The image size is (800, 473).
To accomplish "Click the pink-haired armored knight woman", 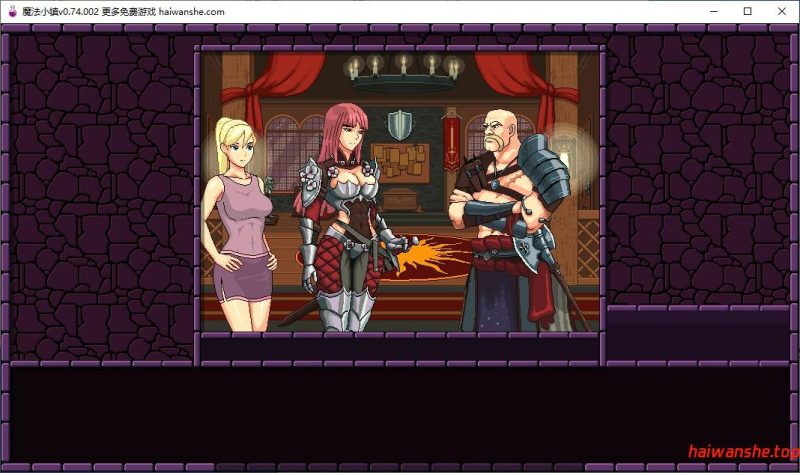I will click(x=351, y=217).
